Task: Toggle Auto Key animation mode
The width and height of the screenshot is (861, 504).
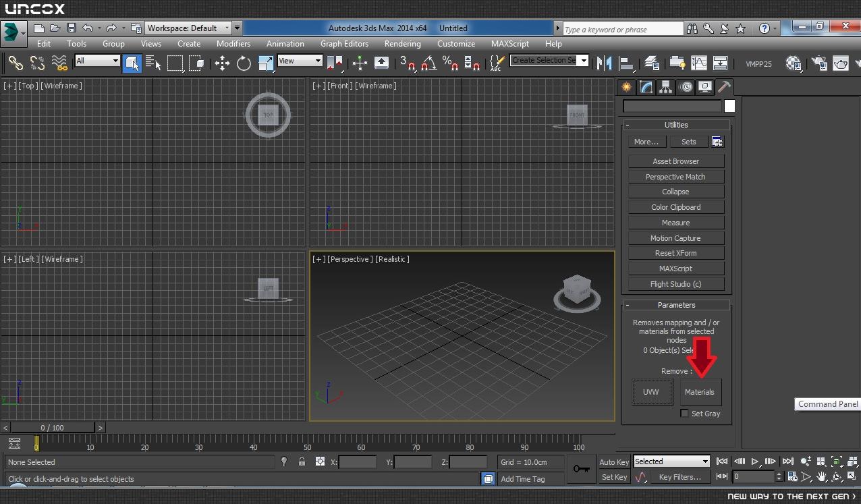Action: [614, 462]
